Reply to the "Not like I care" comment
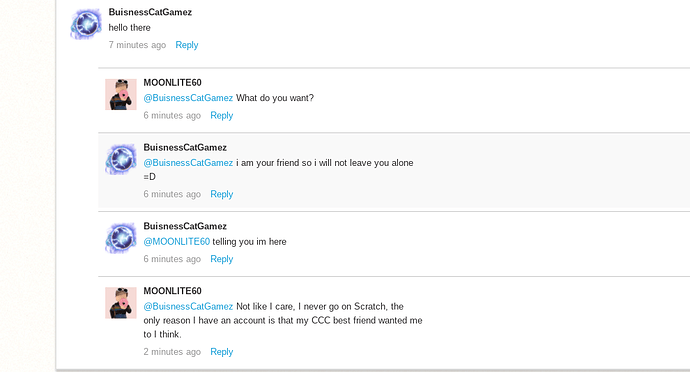The image size is (690, 372). [x=221, y=352]
